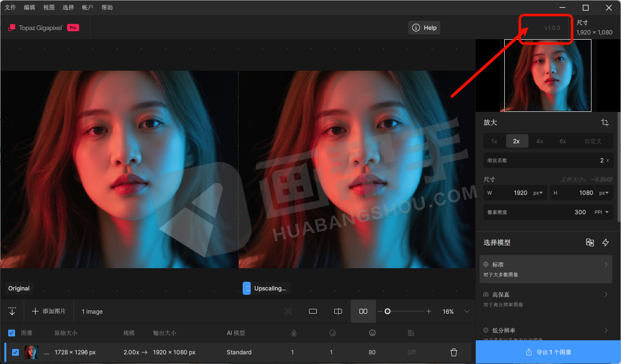
Task: Delete the image with trash icon
Action: (454, 352)
